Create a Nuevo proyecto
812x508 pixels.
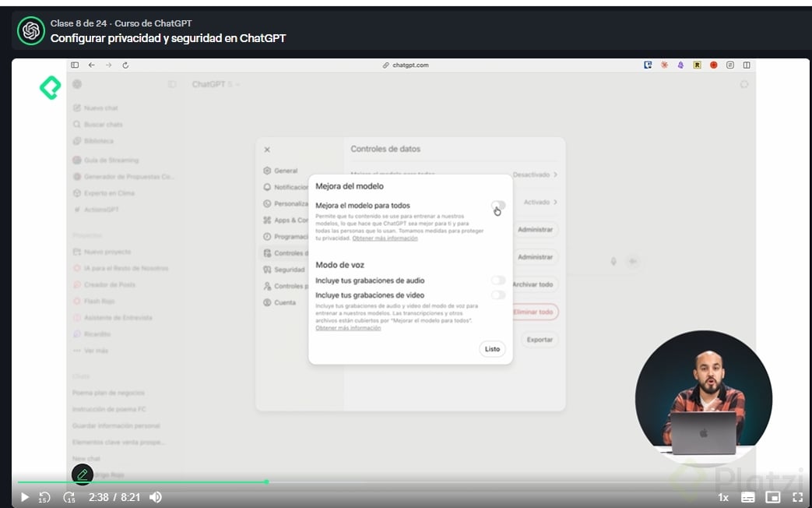102,252
